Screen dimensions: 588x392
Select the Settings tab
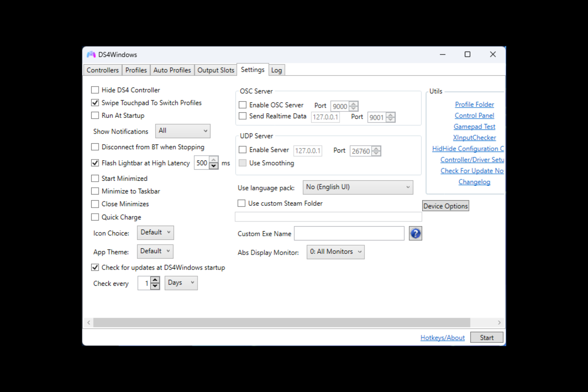(x=253, y=70)
